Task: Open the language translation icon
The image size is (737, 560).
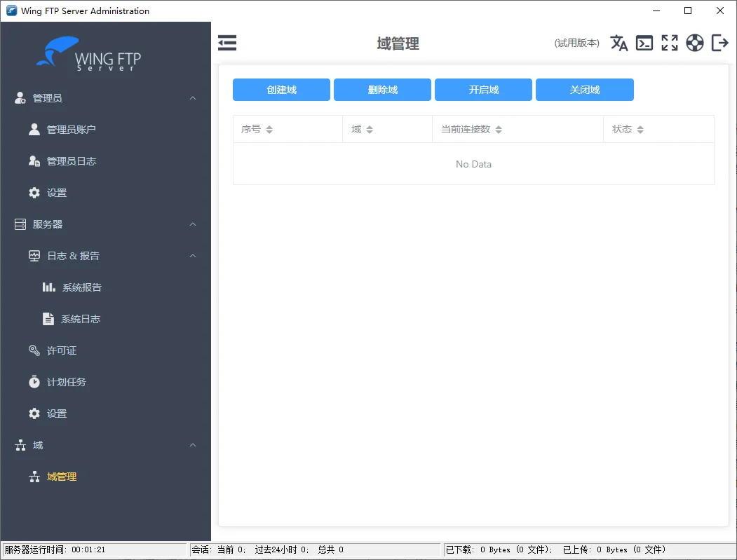Action: (618, 43)
